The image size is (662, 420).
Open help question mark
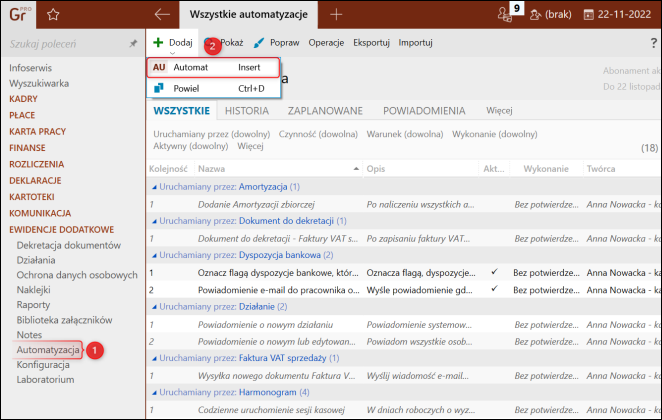pos(654,42)
